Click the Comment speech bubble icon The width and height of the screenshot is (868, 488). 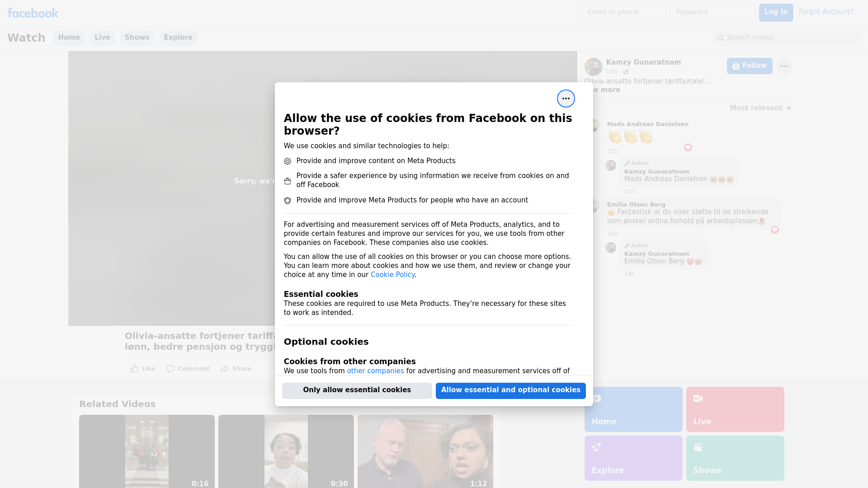(170, 369)
